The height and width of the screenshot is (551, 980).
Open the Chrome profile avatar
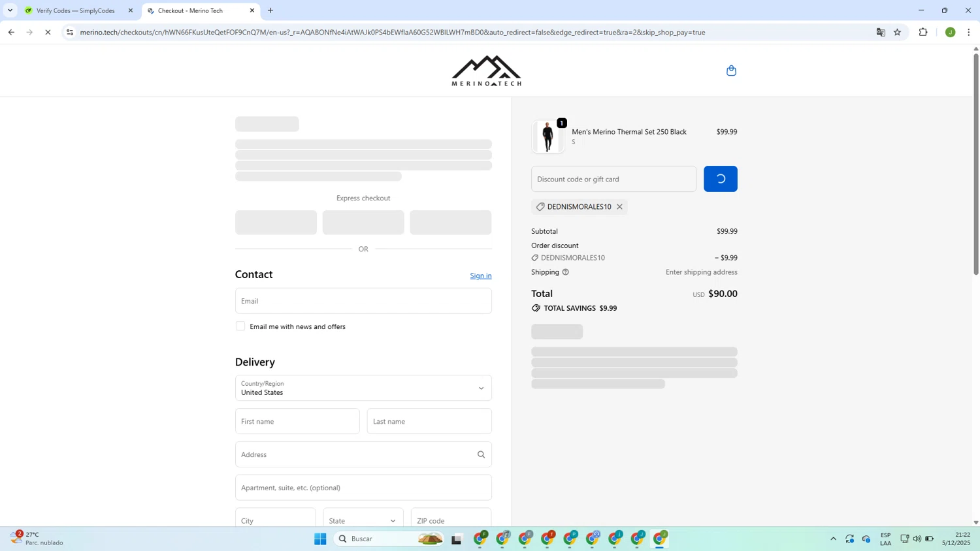(x=951, y=32)
